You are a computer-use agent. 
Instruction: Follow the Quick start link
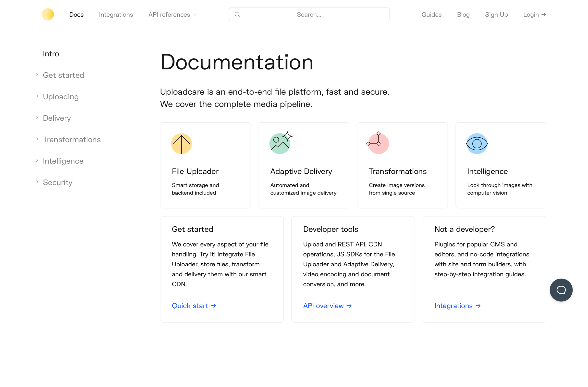(x=194, y=306)
